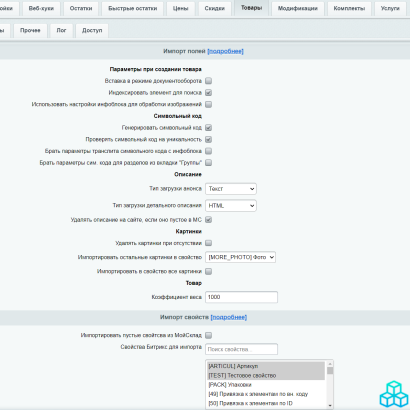The height and width of the screenshot is (410, 410).
Task: Toggle Генерировать символьный код checkbox
Action: click(x=209, y=128)
